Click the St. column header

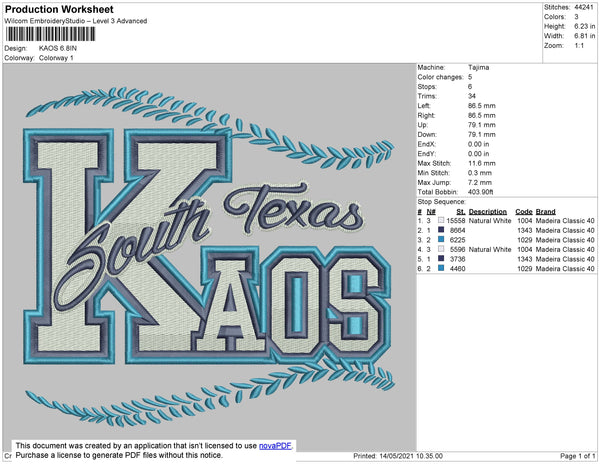(x=460, y=212)
